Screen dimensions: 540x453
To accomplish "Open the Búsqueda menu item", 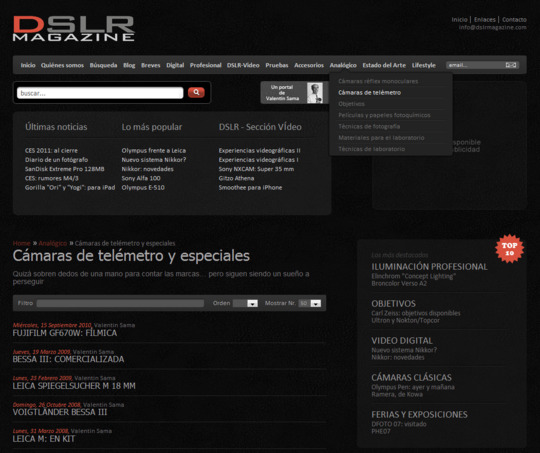I will point(103,65).
